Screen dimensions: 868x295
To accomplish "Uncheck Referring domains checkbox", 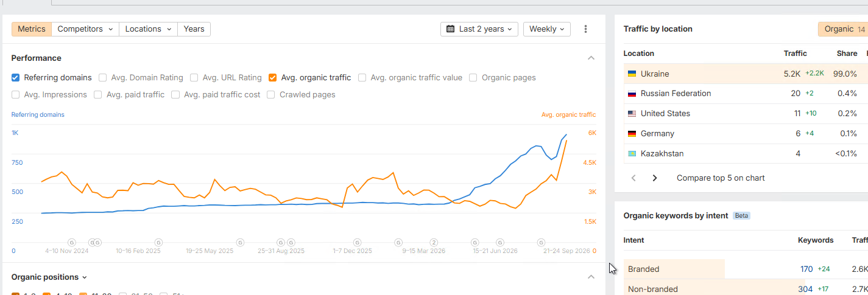I will [x=16, y=78].
